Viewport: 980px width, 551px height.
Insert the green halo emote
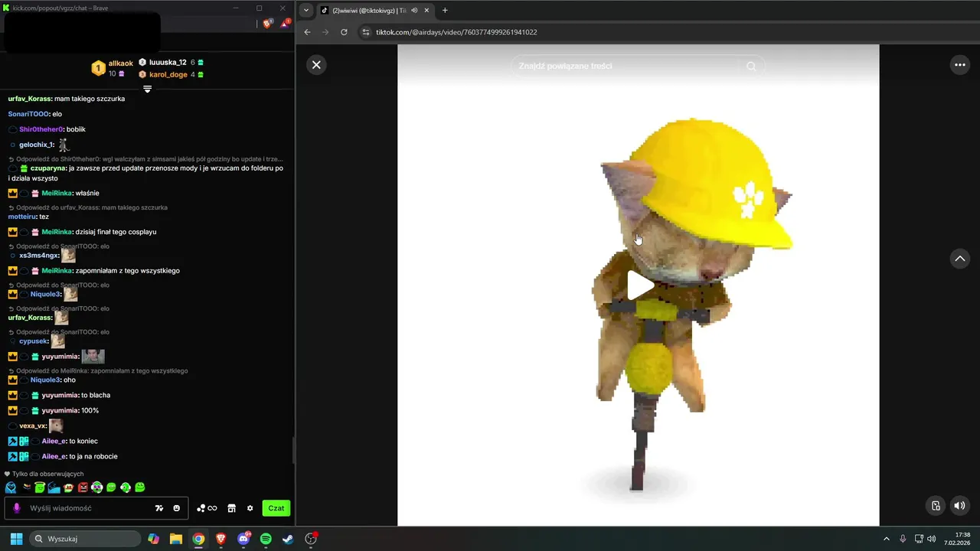click(40, 487)
